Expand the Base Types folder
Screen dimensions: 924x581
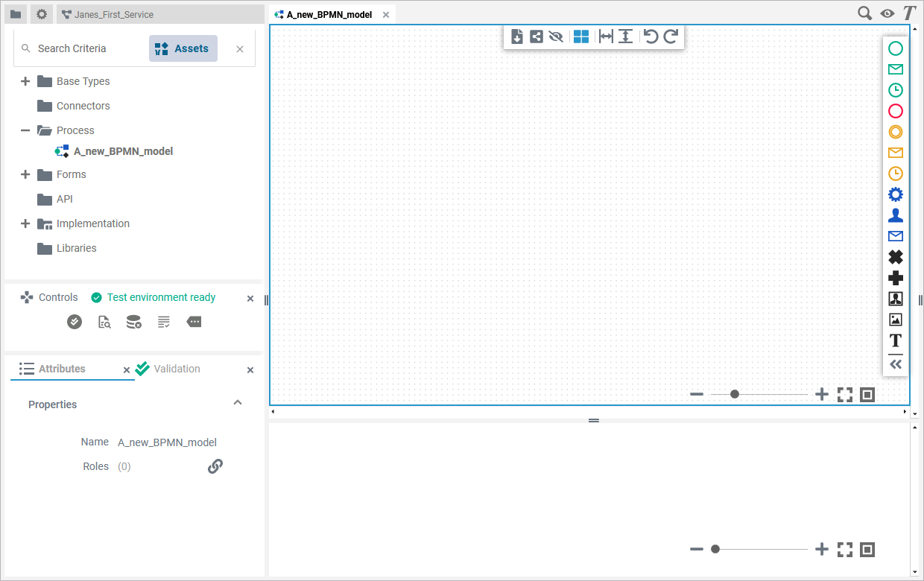pyautogui.click(x=25, y=80)
